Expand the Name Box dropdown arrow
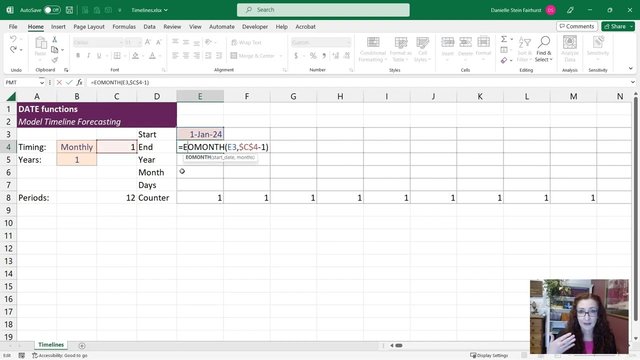This screenshot has width=640, height=360. [42, 82]
